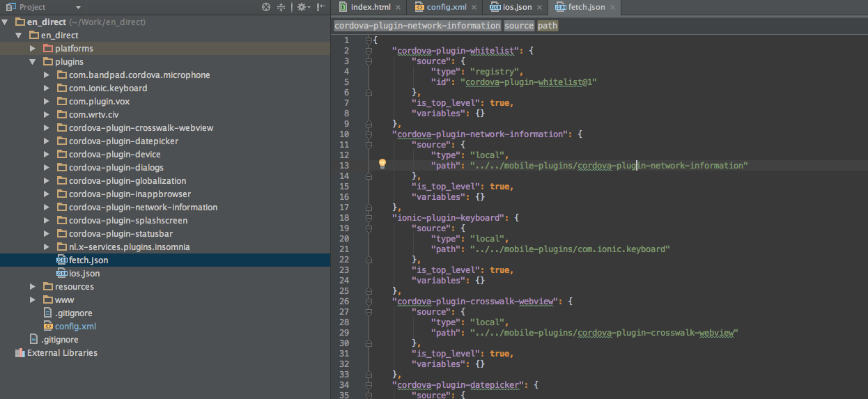868x399 pixels.
Task: Click the cordova-plugin-crosswalk-webview folder icon
Action: [62, 128]
